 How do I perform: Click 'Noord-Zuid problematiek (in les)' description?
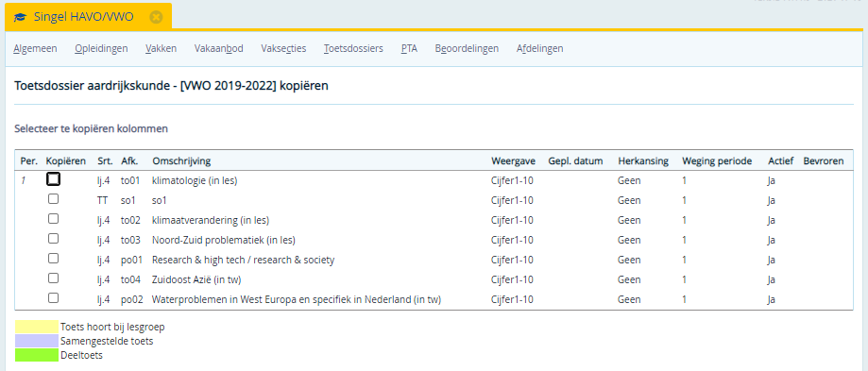pos(224,240)
